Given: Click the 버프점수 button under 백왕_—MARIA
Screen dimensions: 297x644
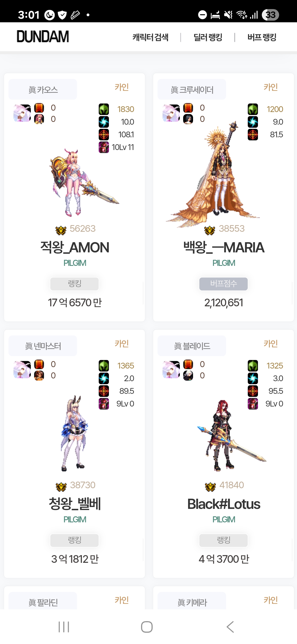Looking at the screenshot, I should coord(224,284).
